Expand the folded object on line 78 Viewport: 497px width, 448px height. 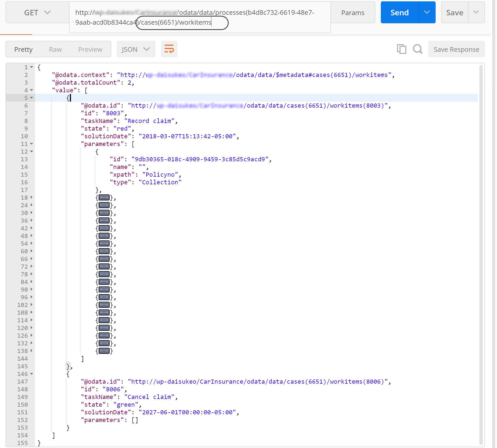coord(104,274)
